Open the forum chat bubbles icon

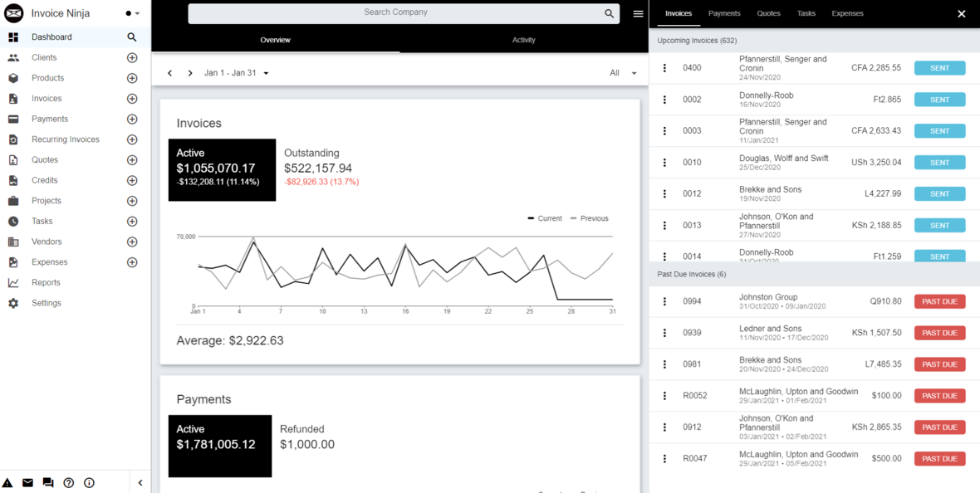click(48, 482)
